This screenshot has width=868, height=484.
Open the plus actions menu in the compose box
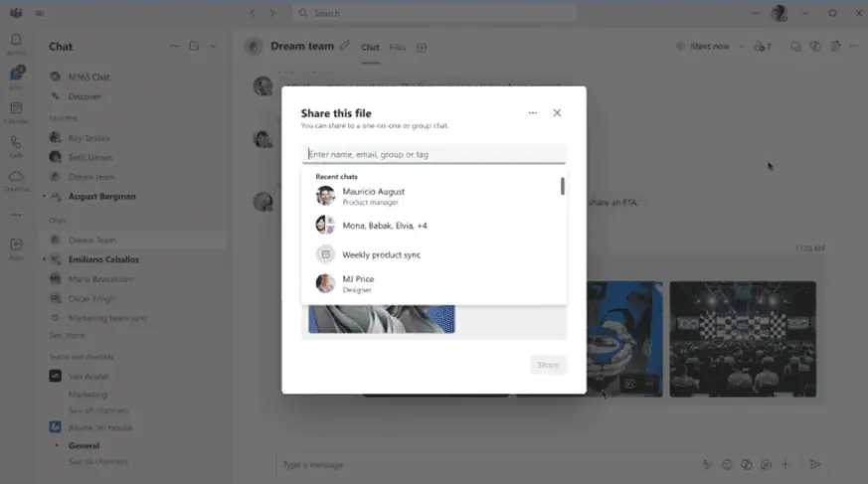pos(785,465)
